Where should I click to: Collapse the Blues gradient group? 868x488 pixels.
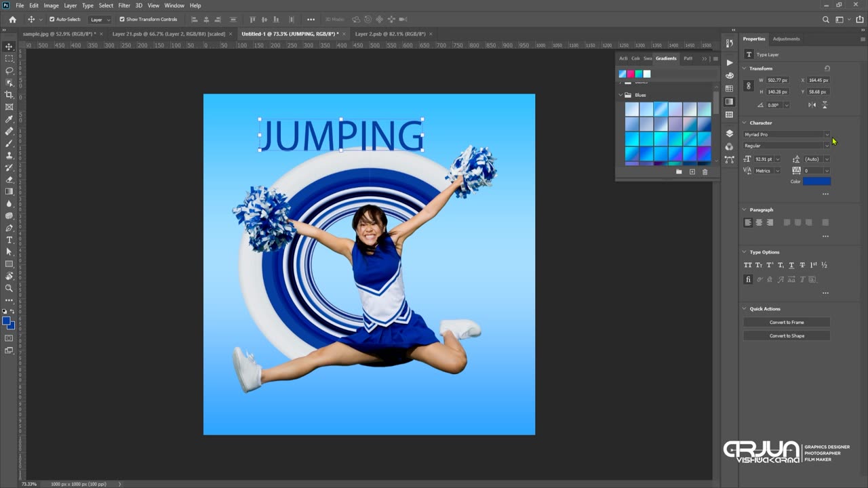[620, 95]
